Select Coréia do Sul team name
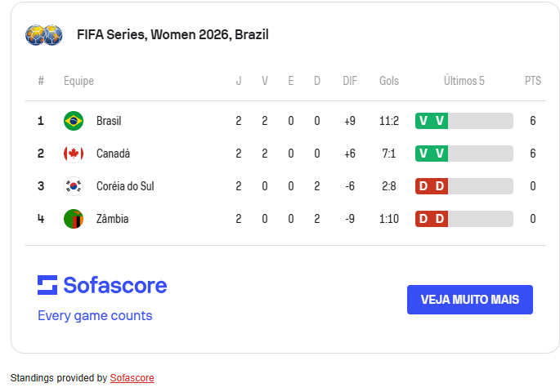Viewport: 560px width, 392px height. (x=125, y=186)
